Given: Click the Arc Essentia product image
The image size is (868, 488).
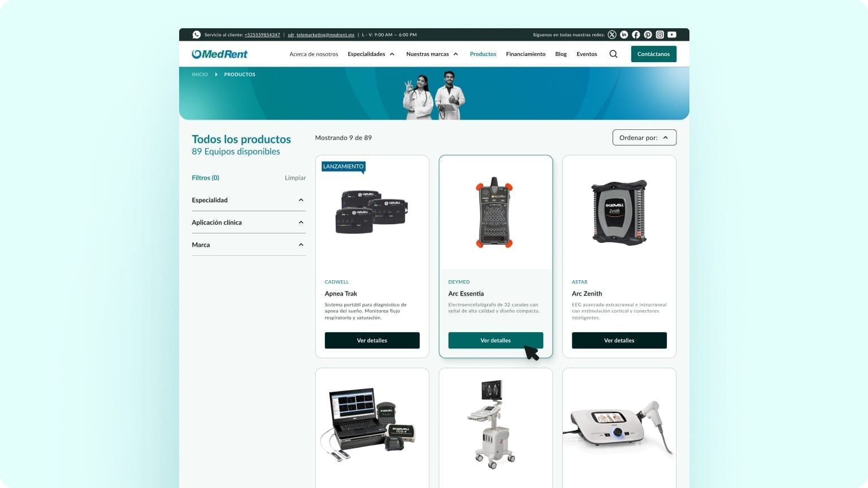Looking at the screenshot, I should (494, 212).
